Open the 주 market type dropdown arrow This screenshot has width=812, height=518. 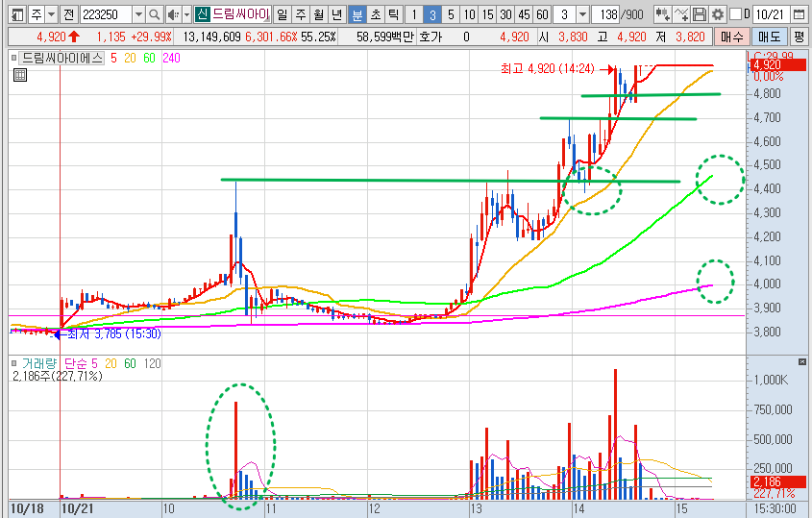[51, 14]
